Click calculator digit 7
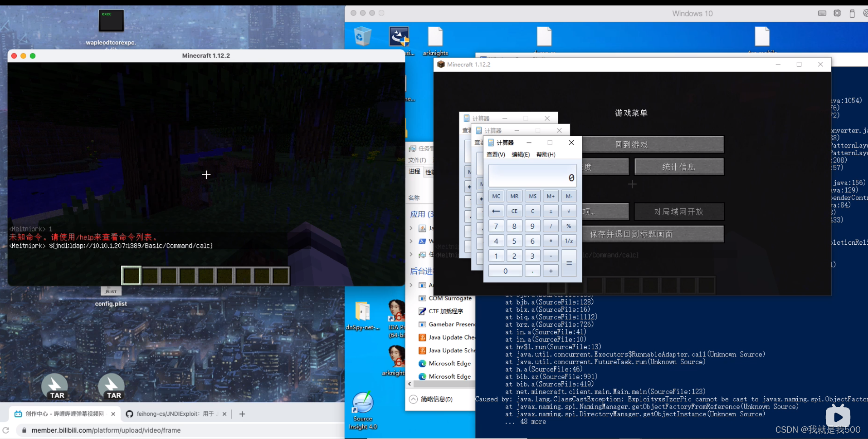This screenshot has width=868, height=439. [x=496, y=226]
